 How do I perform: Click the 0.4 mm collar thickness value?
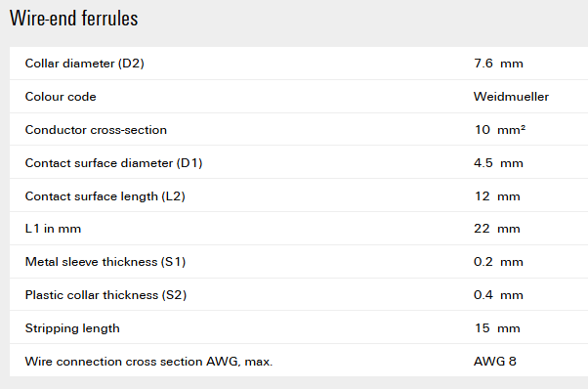point(498,295)
